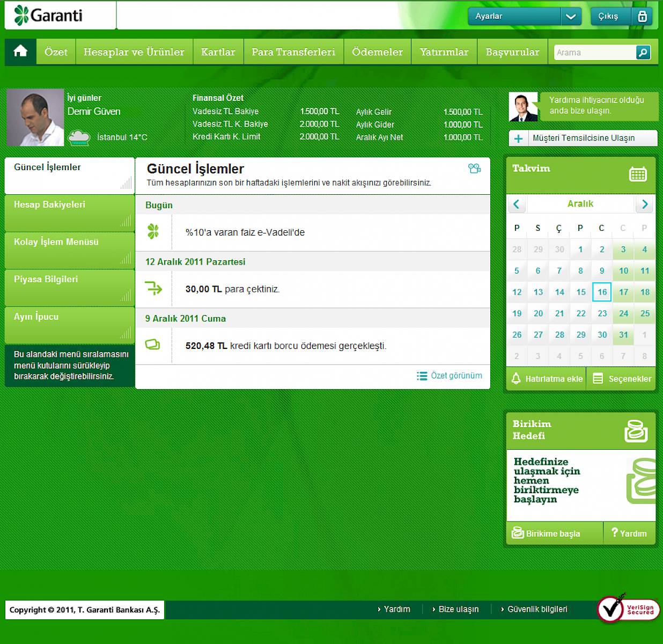Click the Hatırlatma ekle button
This screenshot has width=663, height=644.
[547, 379]
